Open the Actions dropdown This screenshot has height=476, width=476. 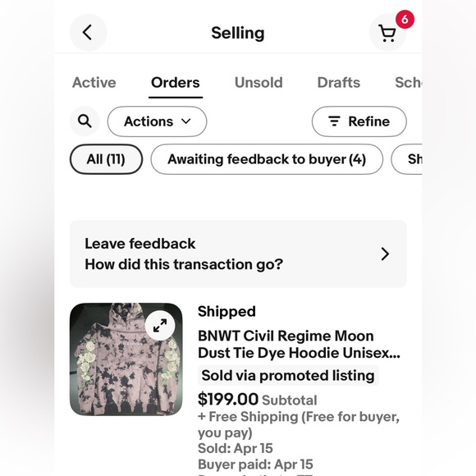click(x=157, y=121)
